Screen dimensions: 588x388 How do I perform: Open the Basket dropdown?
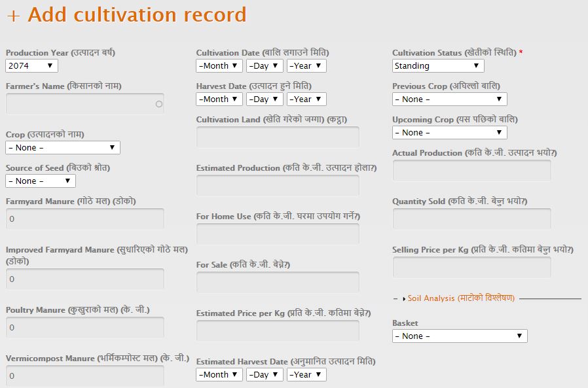[459, 336]
